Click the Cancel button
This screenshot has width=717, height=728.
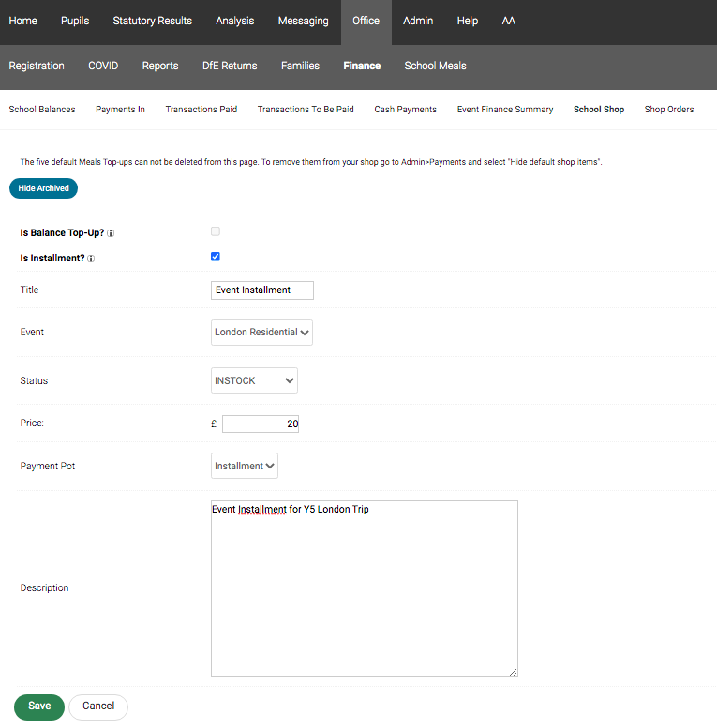pos(98,706)
